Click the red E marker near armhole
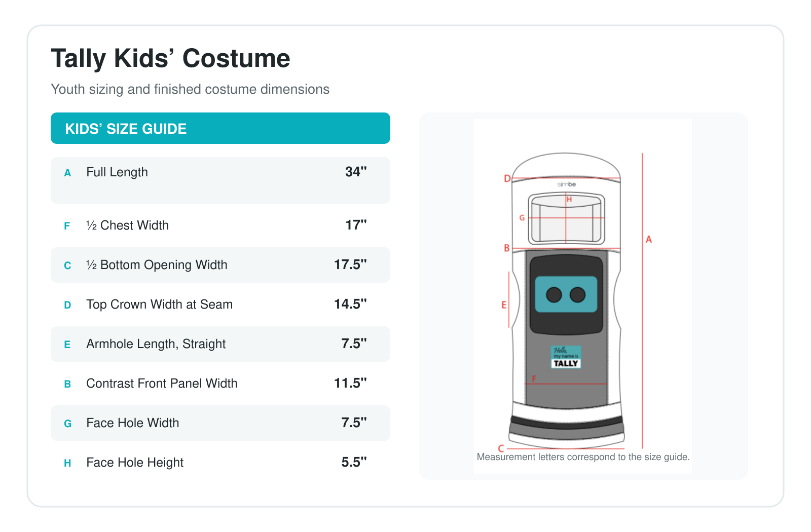This screenshot has height=532, width=811. [504, 305]
